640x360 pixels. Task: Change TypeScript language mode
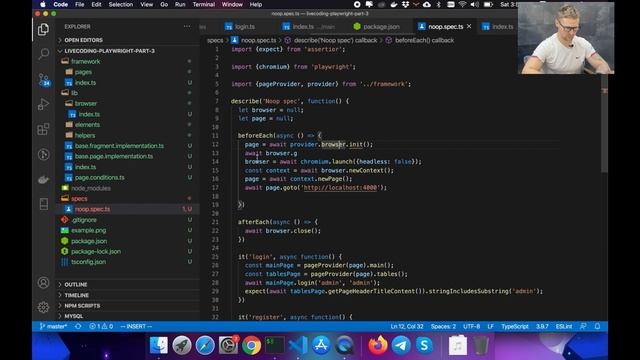[x=515, y=326]
